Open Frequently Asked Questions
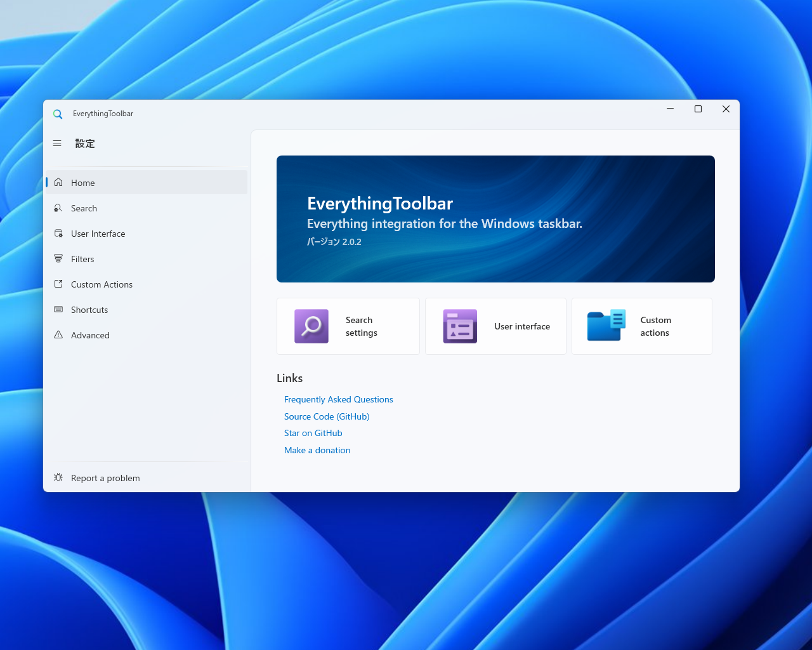 338,399
